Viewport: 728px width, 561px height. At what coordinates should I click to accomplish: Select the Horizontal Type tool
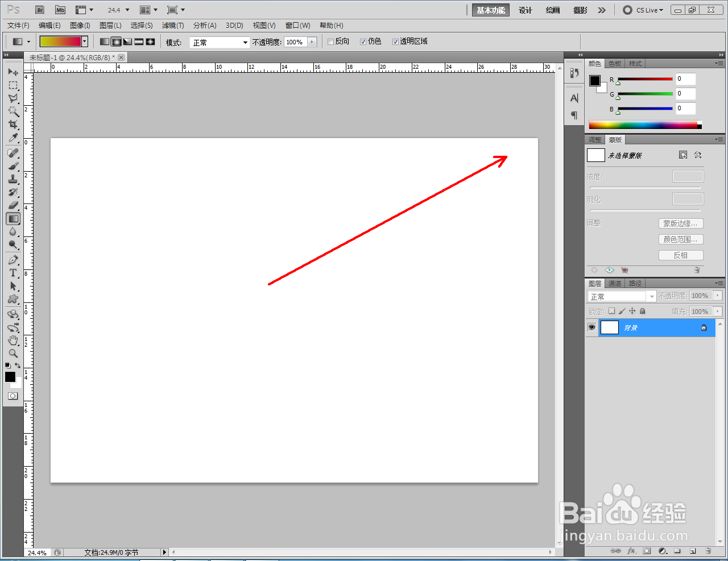point(13,273)
